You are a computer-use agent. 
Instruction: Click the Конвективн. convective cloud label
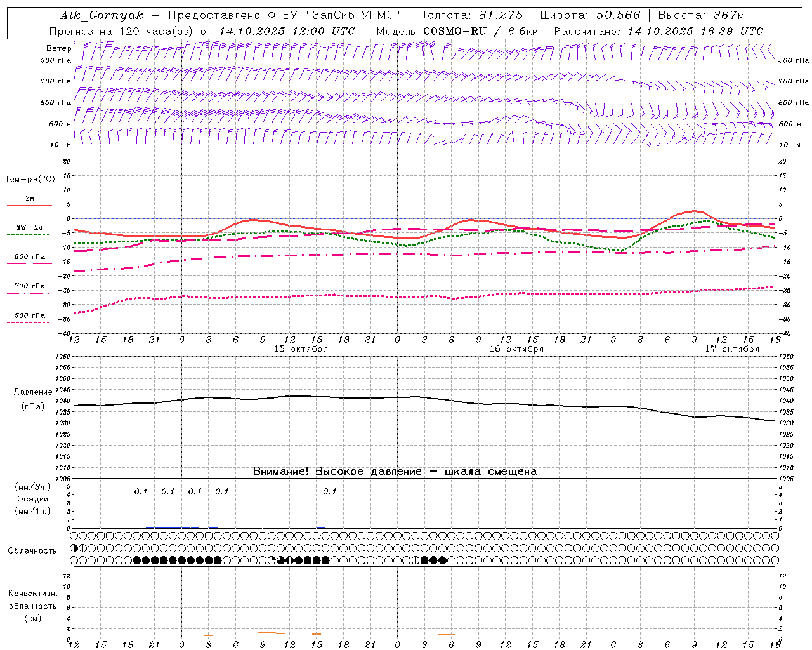click(32, 594)
